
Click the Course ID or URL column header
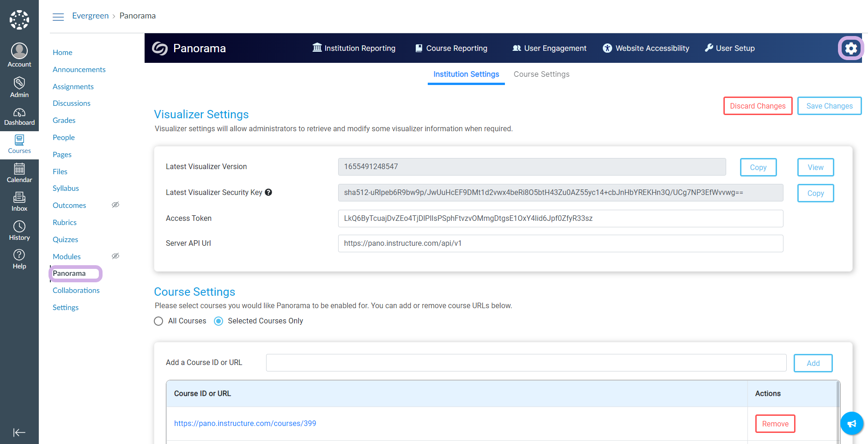202,394
